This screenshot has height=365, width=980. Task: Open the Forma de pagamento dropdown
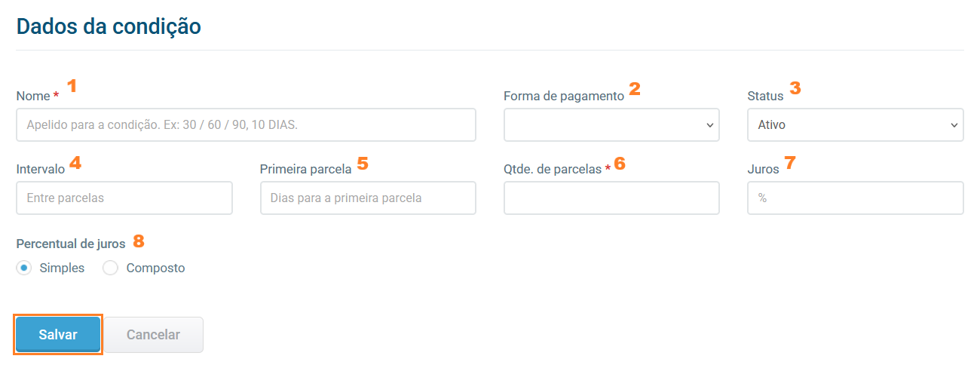[x=611, y=124]
